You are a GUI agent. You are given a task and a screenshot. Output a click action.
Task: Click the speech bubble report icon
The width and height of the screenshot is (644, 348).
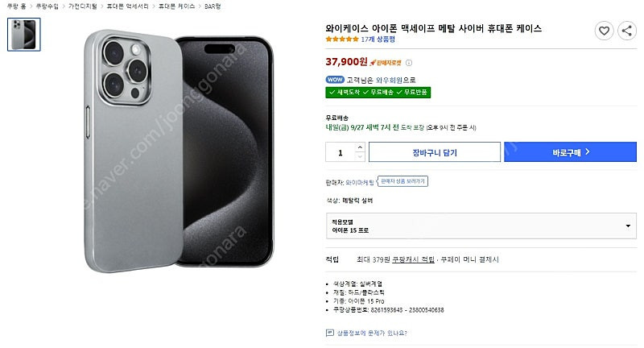pos(329,332)
